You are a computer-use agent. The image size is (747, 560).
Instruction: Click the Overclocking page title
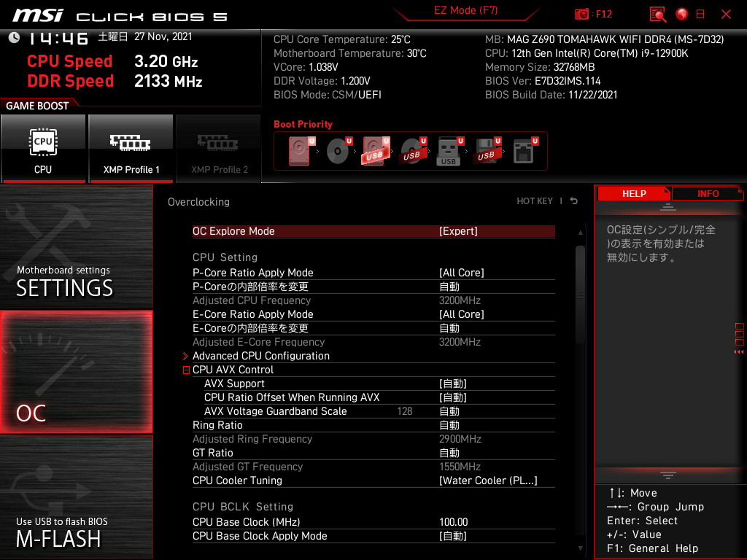click(x=198, y=202)
